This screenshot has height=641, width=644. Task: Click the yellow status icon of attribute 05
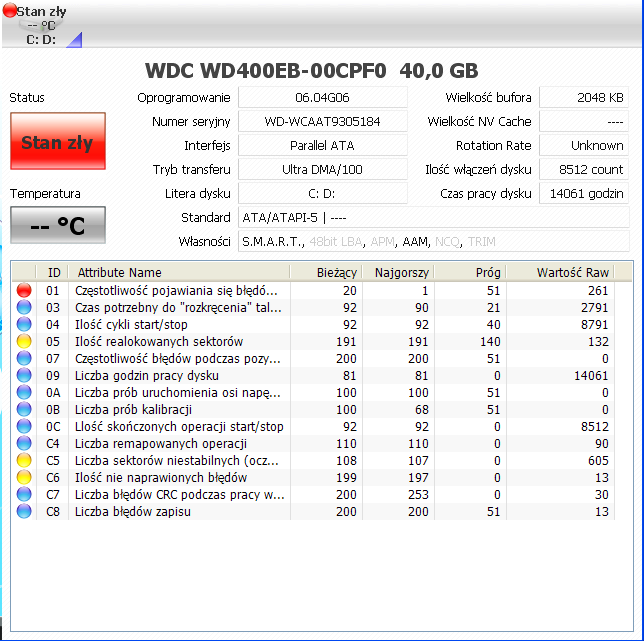coord(24,341)
